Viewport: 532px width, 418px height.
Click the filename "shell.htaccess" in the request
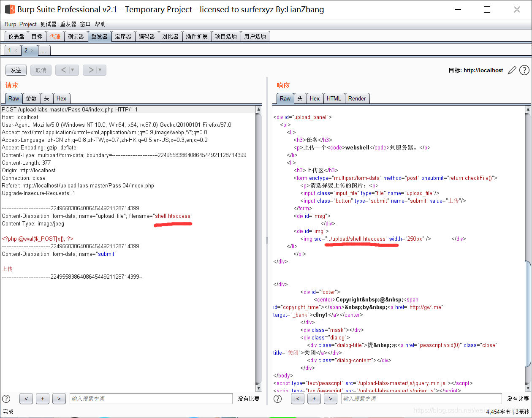[x=173, y=216]
